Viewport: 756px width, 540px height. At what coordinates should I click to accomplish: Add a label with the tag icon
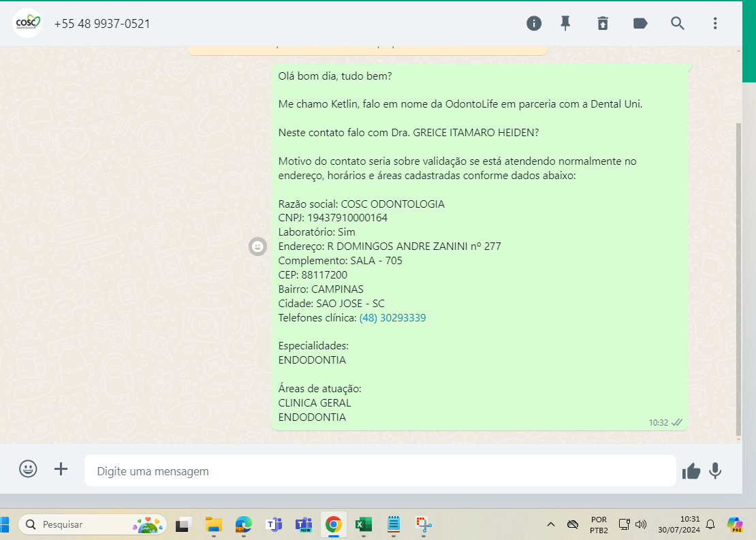point(640,23)
